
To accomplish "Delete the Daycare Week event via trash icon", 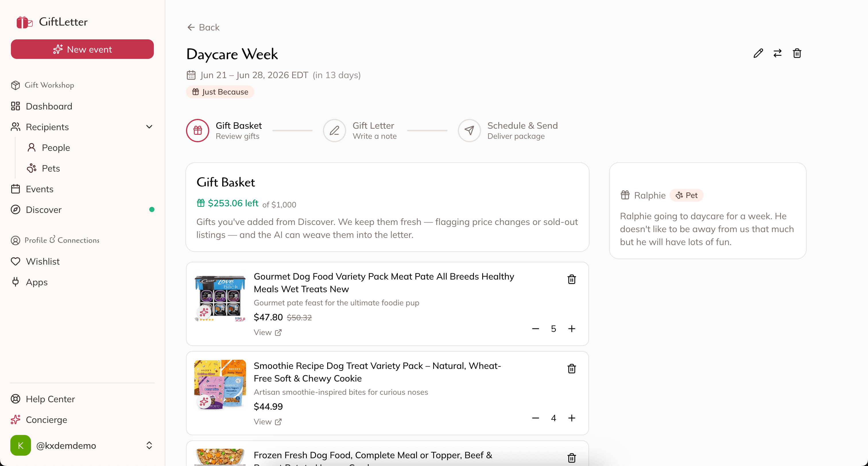I will [x=797, y=53].
